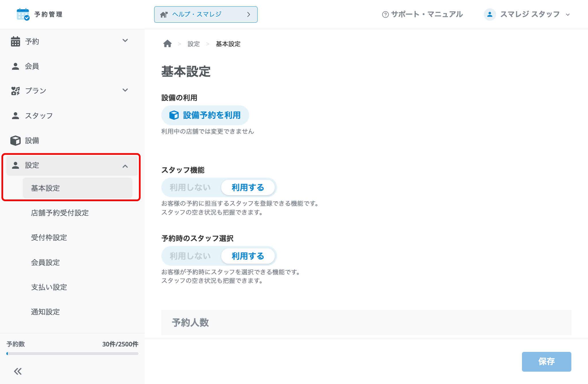Set 予約時のスタッフ選択 to 利用する

pos(248,256)
